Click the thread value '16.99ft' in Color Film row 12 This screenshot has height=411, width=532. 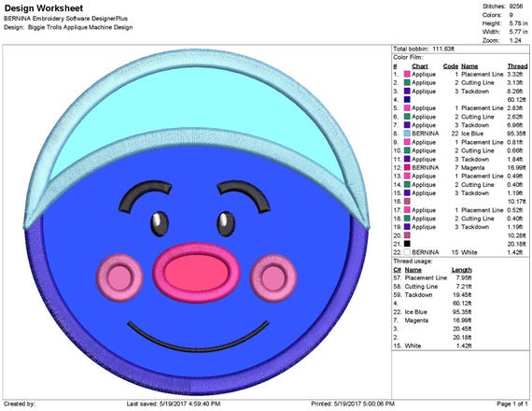516,167
